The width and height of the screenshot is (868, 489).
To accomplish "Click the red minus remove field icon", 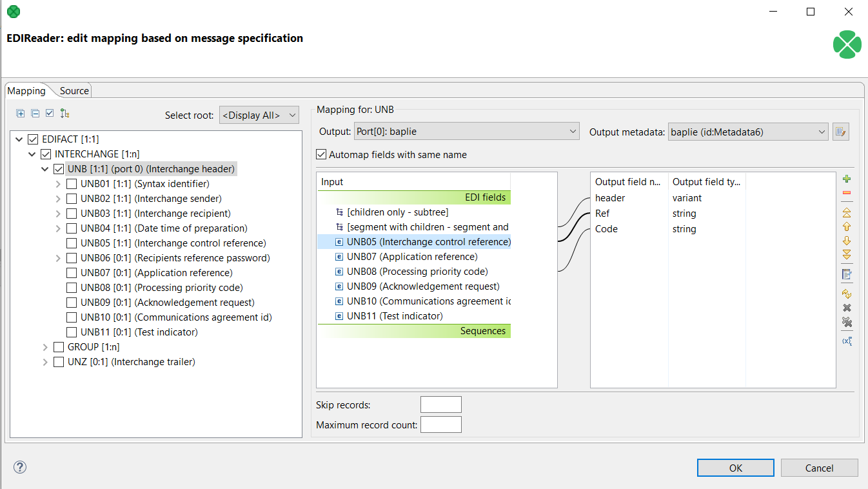I will pos(847,193).
